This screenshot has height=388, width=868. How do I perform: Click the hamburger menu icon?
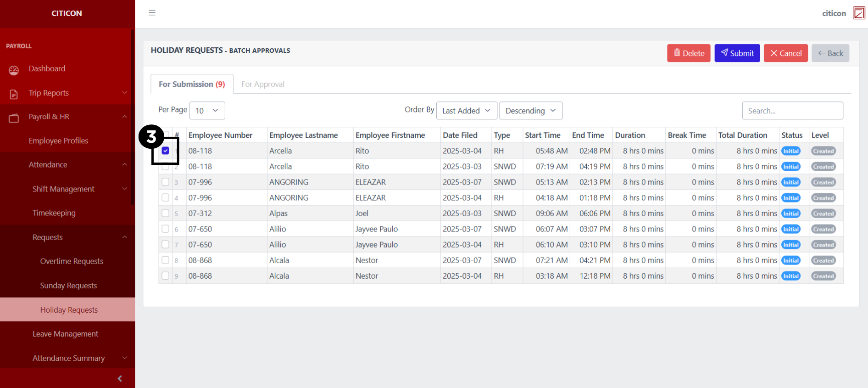(x=152, y=13)
